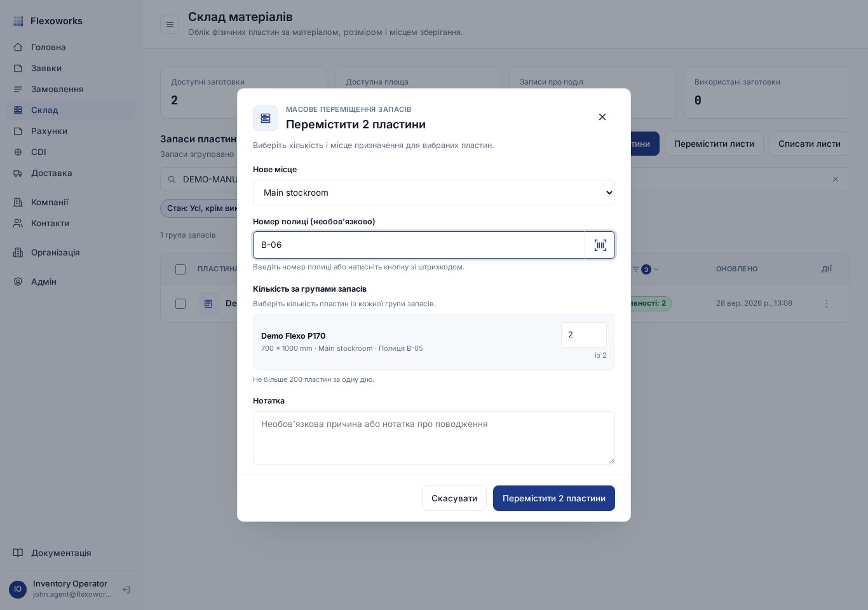Click the Перемістити 2 пластини button
Screen dimensions: 868x610
[x=554, y=498]
